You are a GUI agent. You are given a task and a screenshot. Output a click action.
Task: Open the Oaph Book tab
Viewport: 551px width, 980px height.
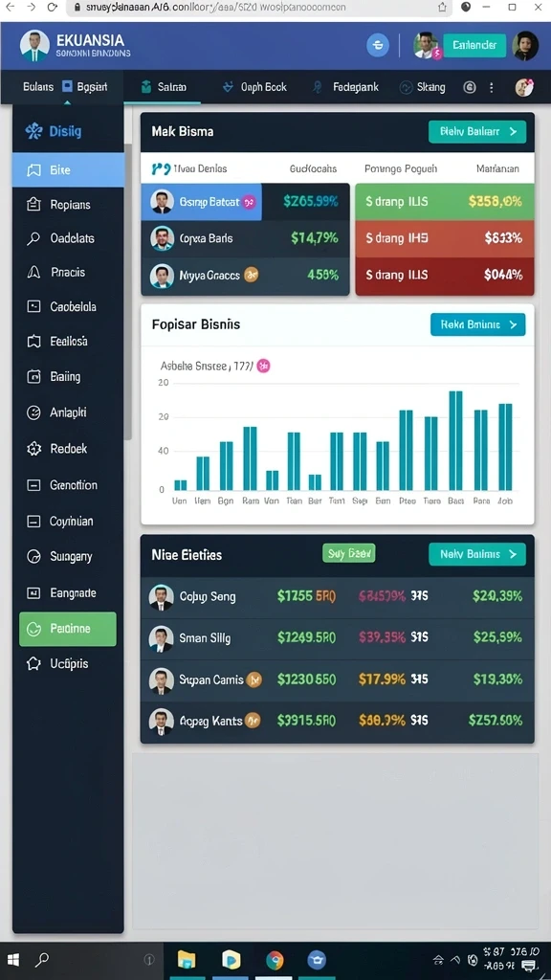[x=254, y=87]
